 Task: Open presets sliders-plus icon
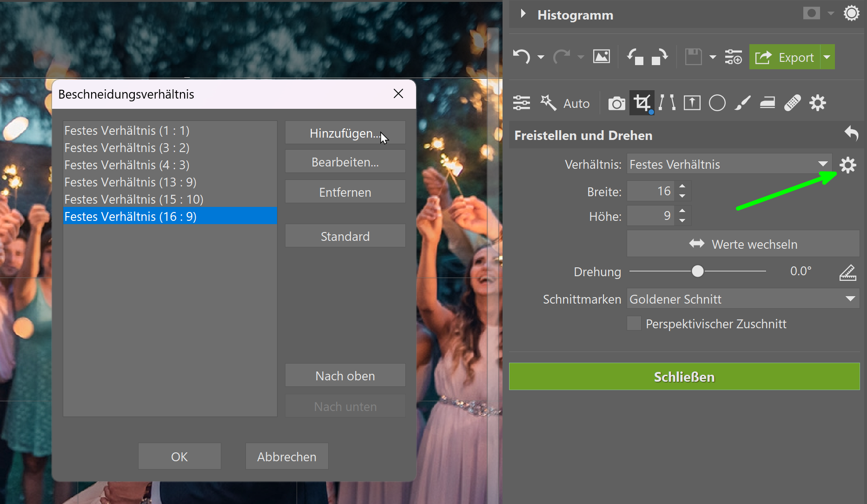point(734,57)
